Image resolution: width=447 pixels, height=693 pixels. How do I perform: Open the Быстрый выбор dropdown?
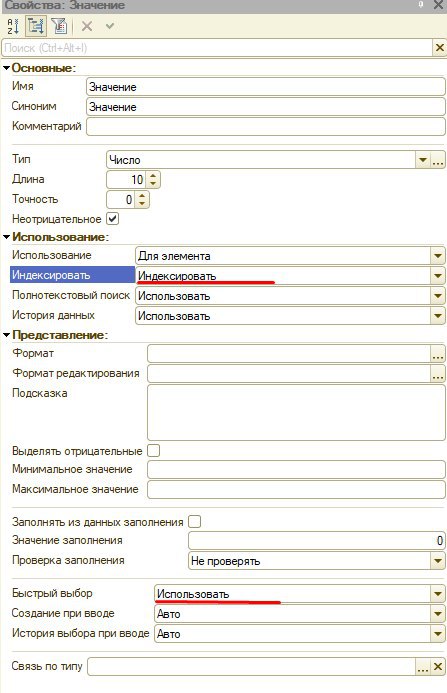tap(437, 594)
